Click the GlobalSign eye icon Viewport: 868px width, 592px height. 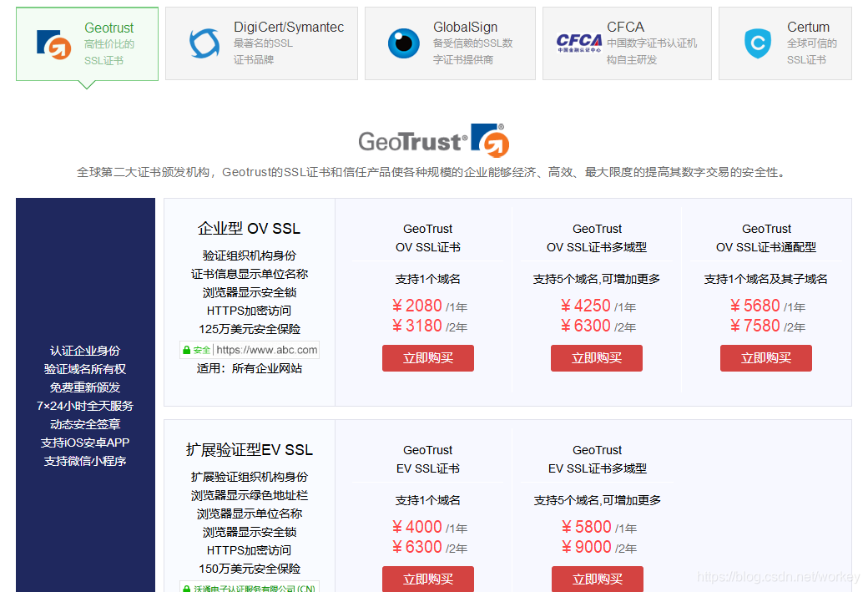[404, 43]
